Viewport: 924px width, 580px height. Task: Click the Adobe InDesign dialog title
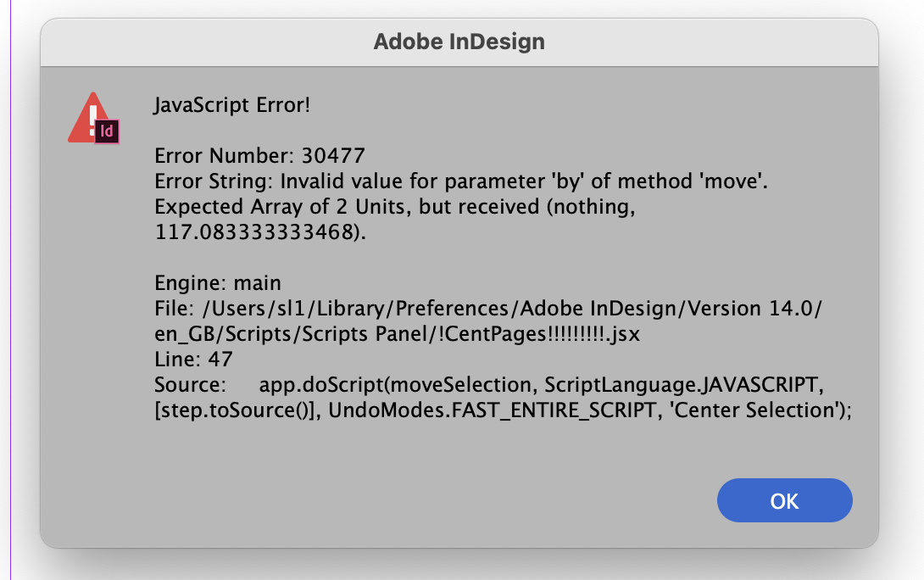point(459,42)
